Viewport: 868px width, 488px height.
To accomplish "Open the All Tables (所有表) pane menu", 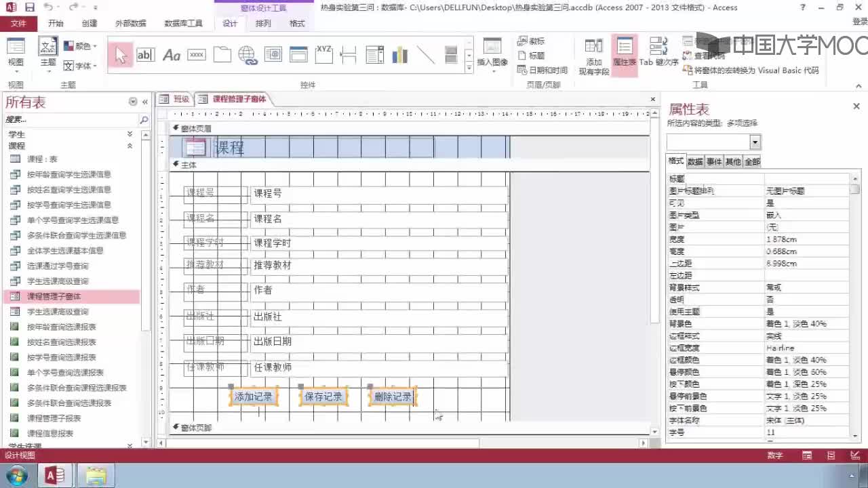I will 133,102.
